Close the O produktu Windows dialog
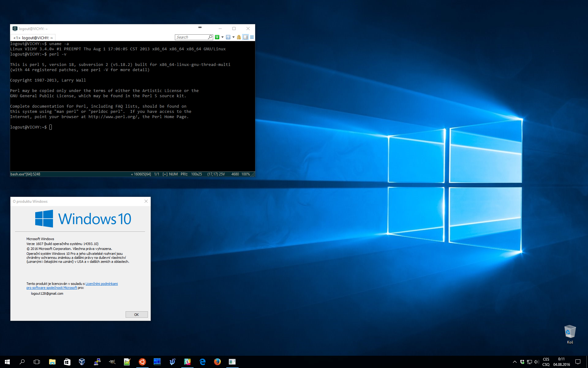The image size is (588, 368). point(146,201)
